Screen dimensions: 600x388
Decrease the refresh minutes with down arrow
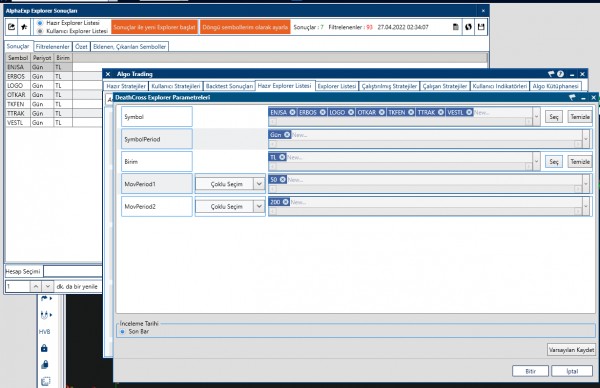[x=47, y=286]
